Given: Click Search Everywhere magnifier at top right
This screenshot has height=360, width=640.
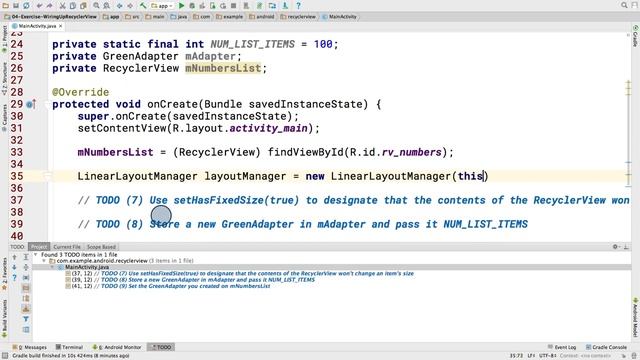Looking at the screenshot, I should (624, 5).
